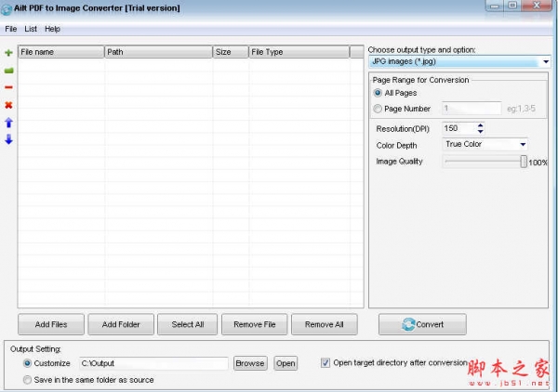
Task: Click the green plus add file icon
Action: tap(8, 53)
